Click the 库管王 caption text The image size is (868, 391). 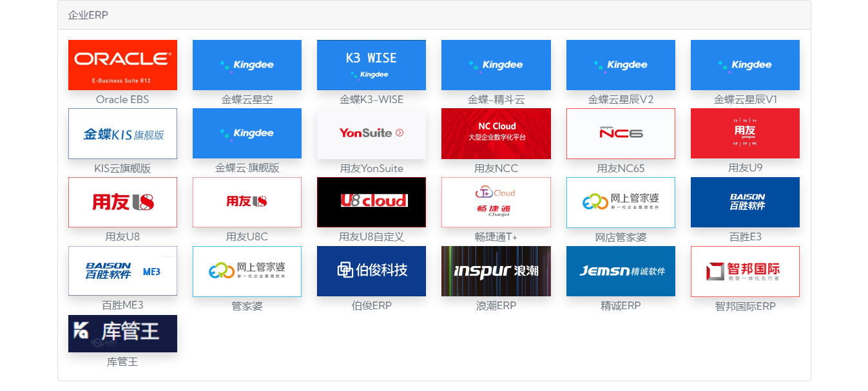122,362
